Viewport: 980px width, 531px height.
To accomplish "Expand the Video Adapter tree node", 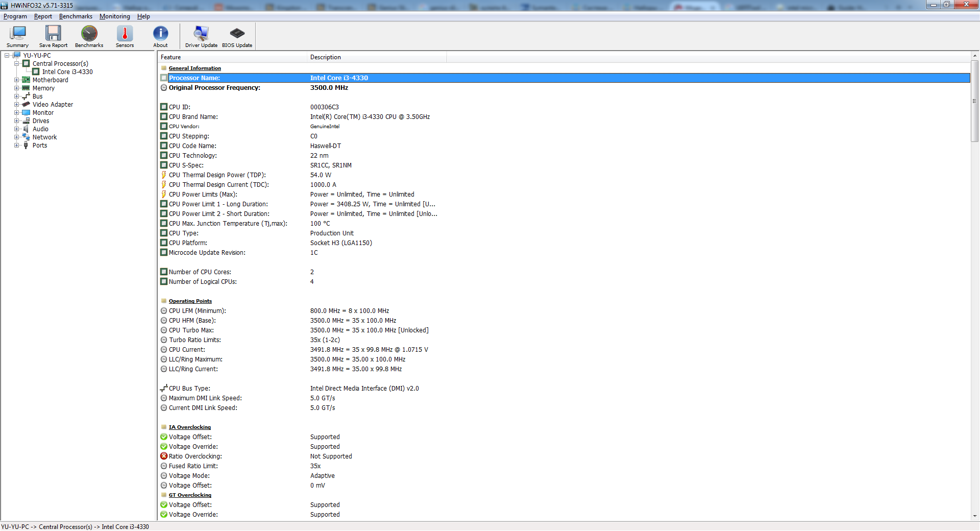I will coord(17,104).
